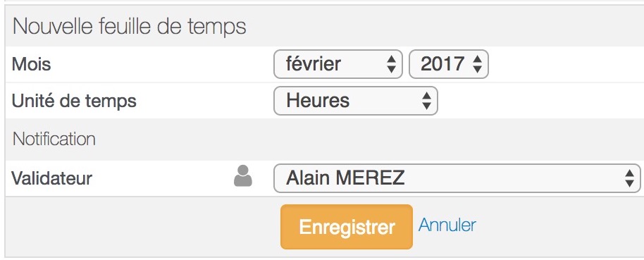Save the timesheet with the Enregistrer button
The width and height of the screenshot is (644, 260).
[x=347, y=227]
